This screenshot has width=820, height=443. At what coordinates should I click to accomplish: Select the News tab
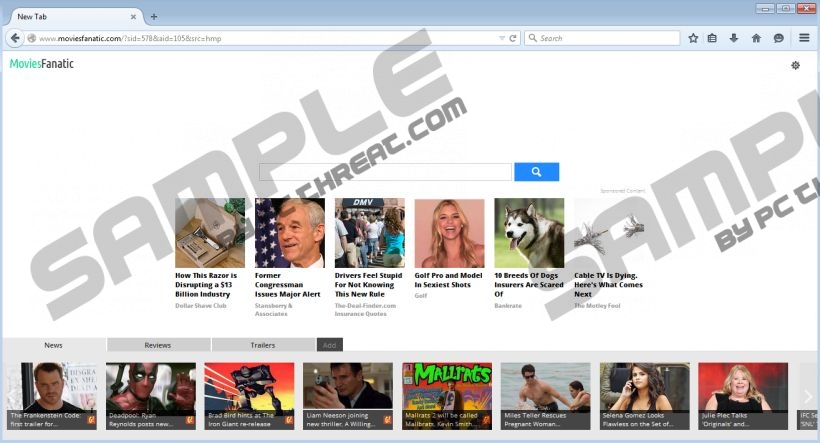click(54, 345)
